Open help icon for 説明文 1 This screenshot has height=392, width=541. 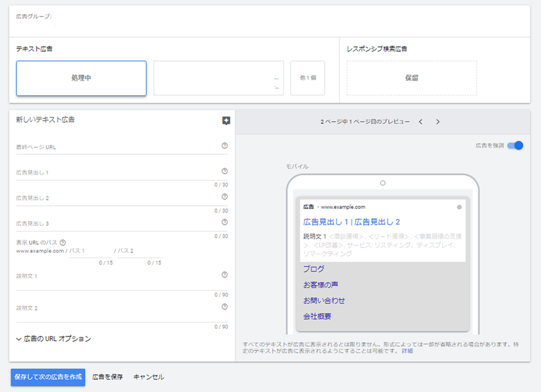point(225,275)
